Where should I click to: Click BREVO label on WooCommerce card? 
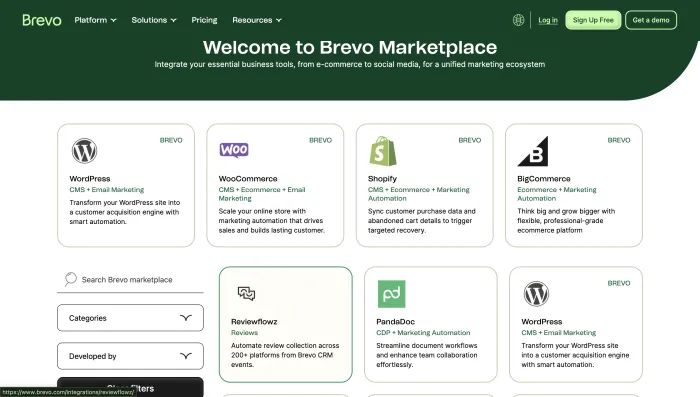pyautogui.click(x=321, y=140)
